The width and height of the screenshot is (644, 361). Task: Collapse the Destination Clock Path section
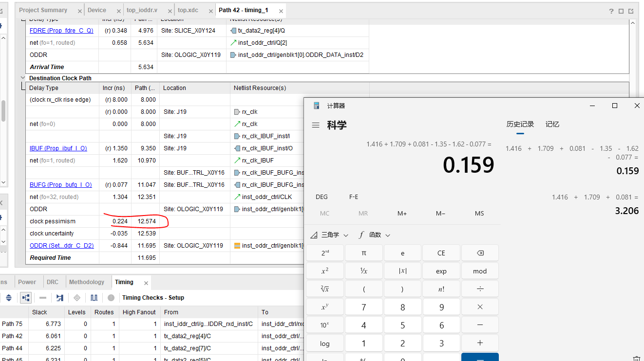[x=23, y=77]
